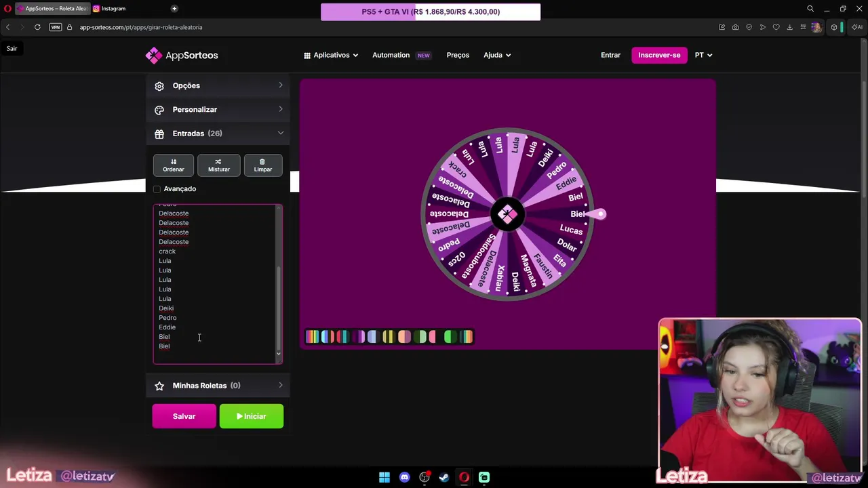
Task: Click the Opera menu logo icon
Action: coord(7,9)
